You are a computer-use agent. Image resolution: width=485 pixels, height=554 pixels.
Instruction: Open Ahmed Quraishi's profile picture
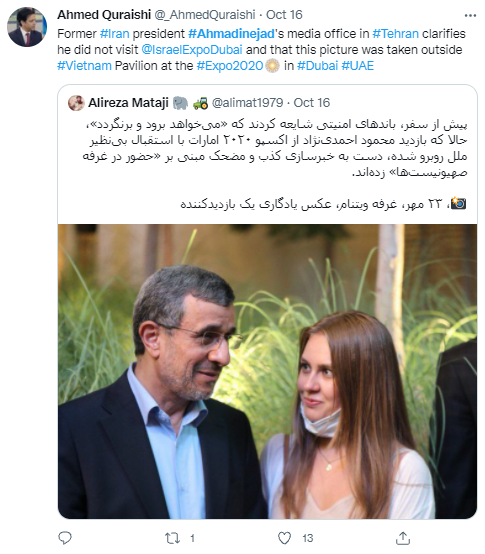27,27
